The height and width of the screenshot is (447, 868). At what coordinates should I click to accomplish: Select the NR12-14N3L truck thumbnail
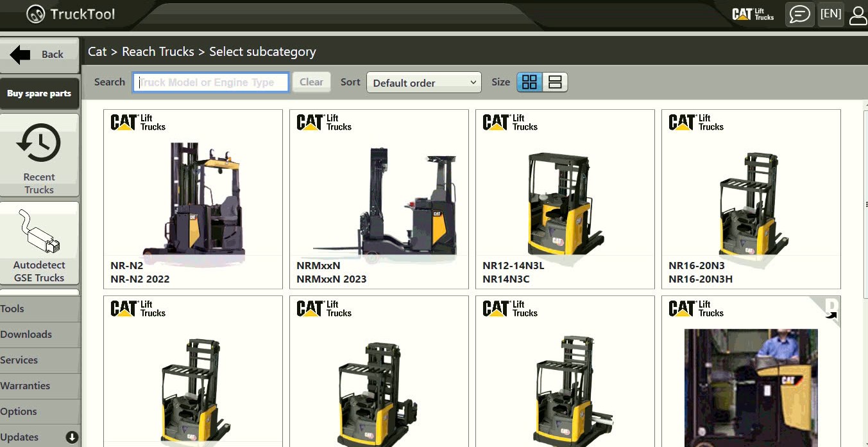click(x=565, y=199)
